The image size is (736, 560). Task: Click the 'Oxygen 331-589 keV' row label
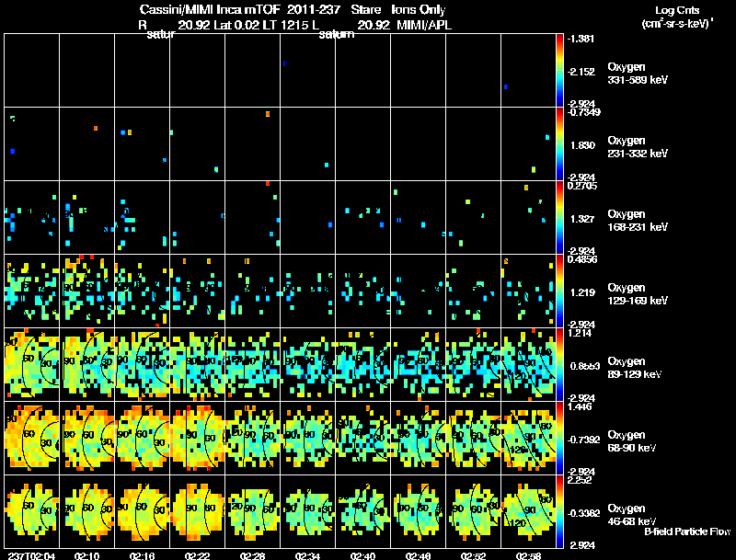pyautogui.click(x=638, y=74)
